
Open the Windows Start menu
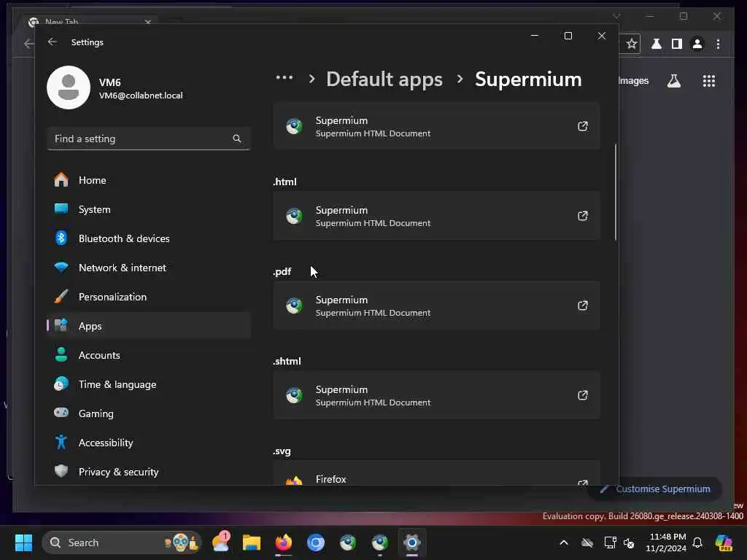pos(23,542)
